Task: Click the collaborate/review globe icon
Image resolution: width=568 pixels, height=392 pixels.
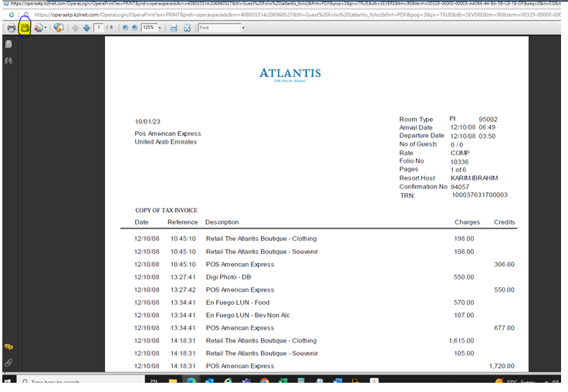Action: (59, 28)
